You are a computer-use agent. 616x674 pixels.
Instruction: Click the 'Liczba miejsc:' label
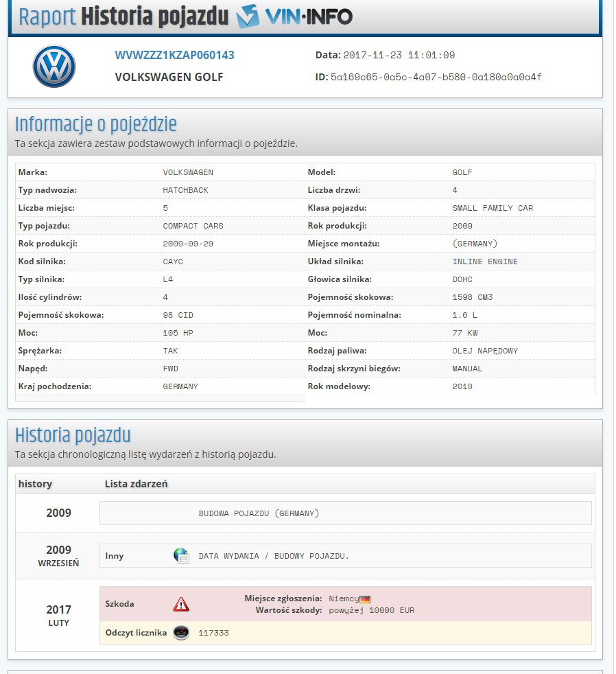coord(47,208)
